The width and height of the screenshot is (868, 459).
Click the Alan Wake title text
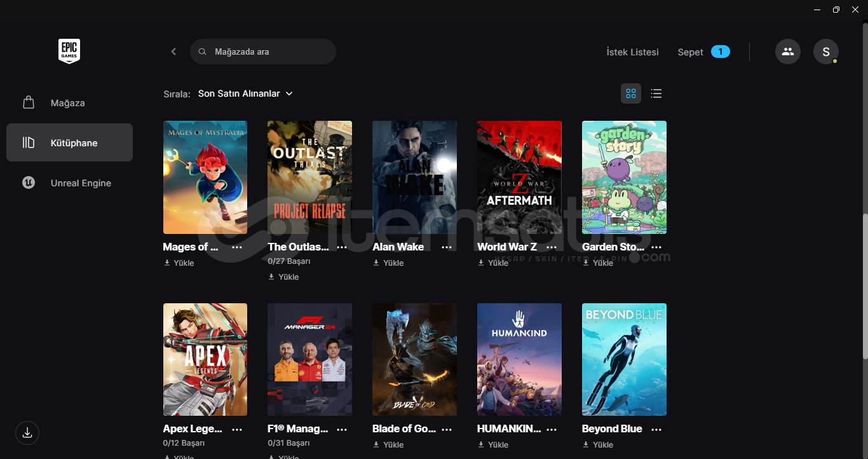[x=398, y=247]
